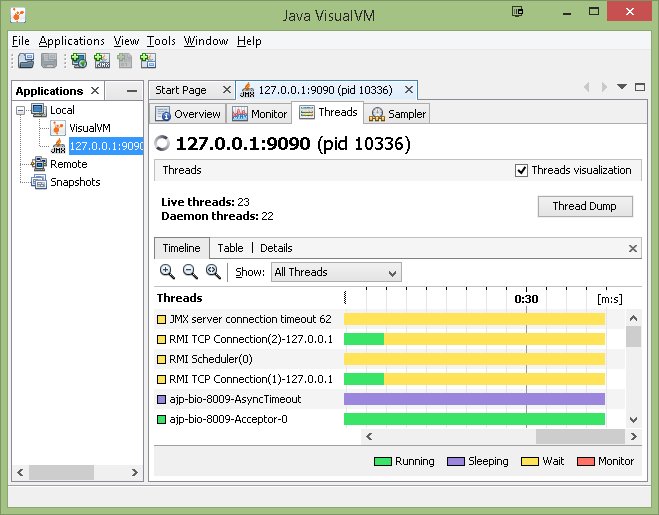Image resolution: width=659 pixels, height=515 pixels.
Task: Click the VisualVM application icon in tree
Action: [58, 128]
